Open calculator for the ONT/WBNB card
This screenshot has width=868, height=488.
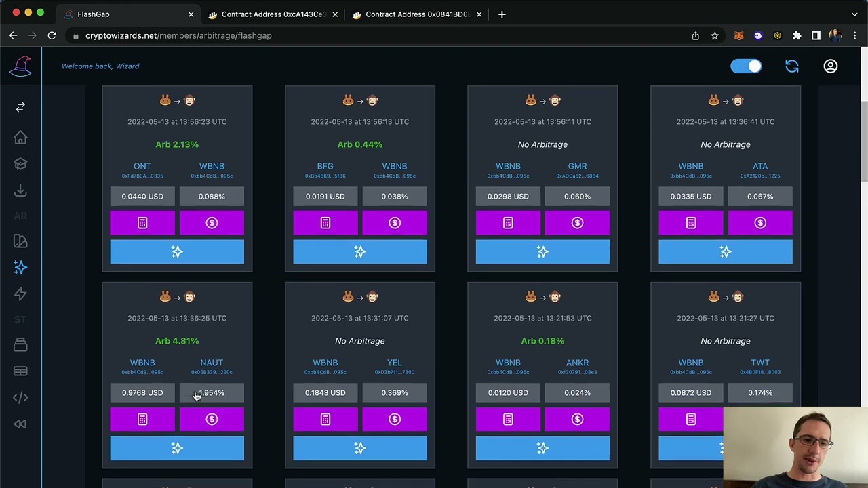coord(142,223)
